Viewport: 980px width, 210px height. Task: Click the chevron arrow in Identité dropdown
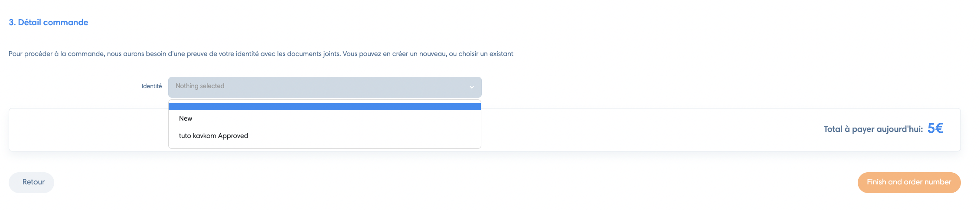471,87
